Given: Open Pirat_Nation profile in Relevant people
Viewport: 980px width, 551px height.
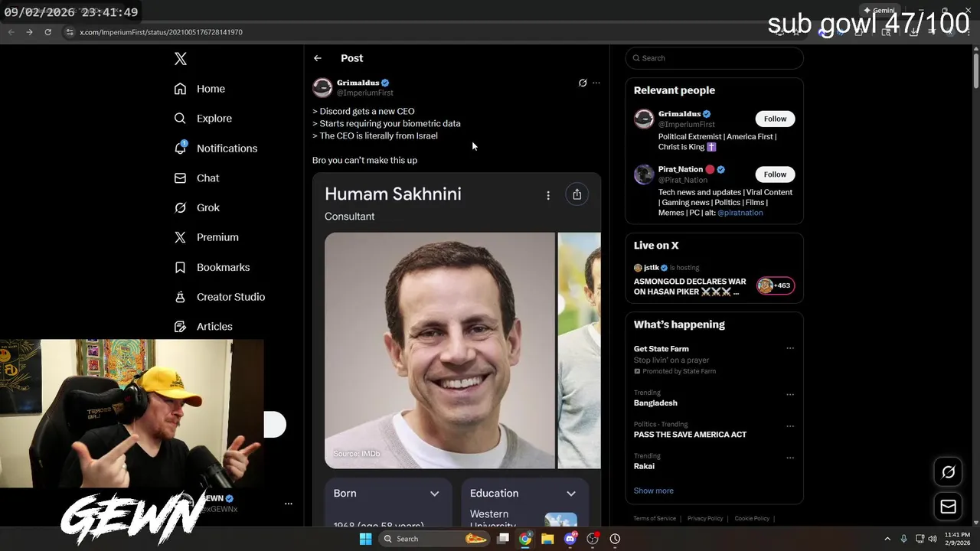Looking at the screenshot, I should pyautogui.click(x=680, y=169).
